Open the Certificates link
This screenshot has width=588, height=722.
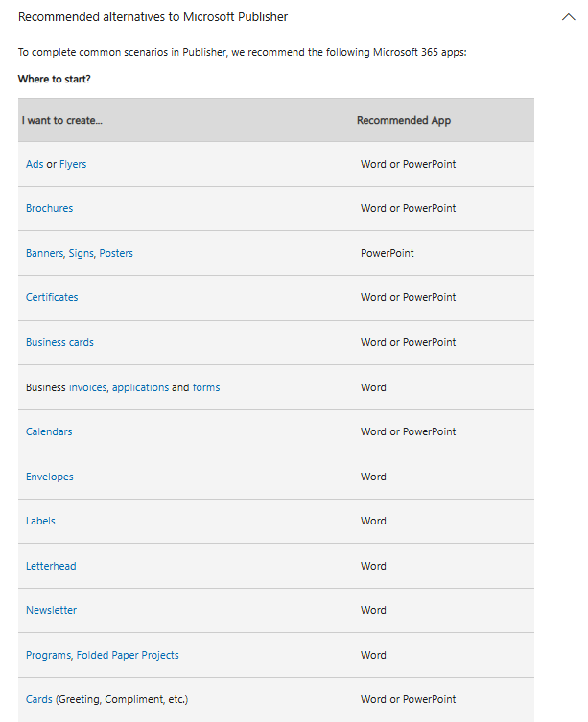[x=52, y=297]
